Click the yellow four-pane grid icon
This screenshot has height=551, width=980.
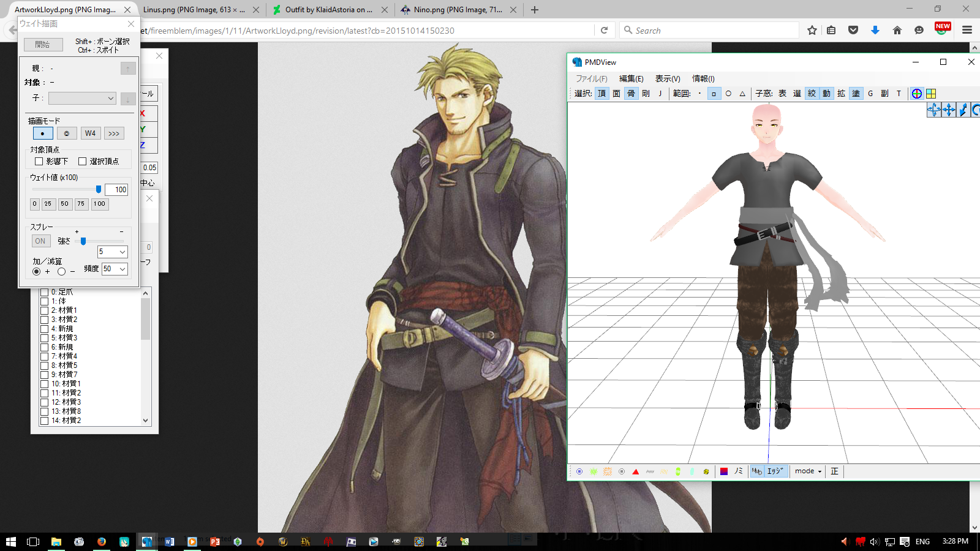931,94
